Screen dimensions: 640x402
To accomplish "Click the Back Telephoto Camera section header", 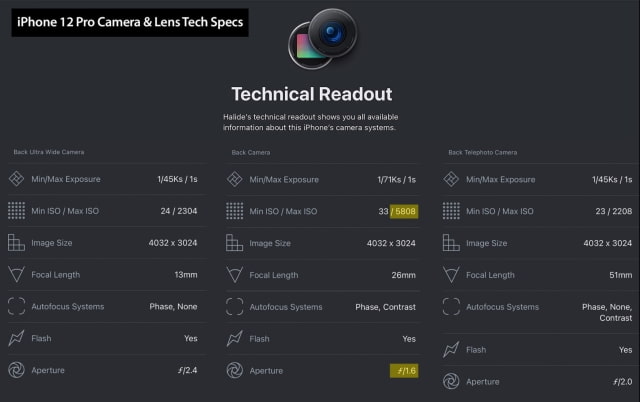I will tap(483, 152).
